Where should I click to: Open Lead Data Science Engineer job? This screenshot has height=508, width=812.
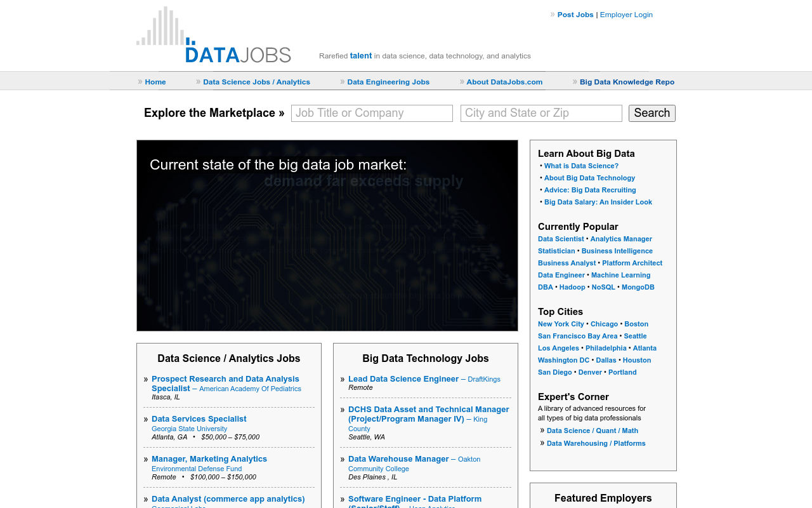click(x=403, y=379)
